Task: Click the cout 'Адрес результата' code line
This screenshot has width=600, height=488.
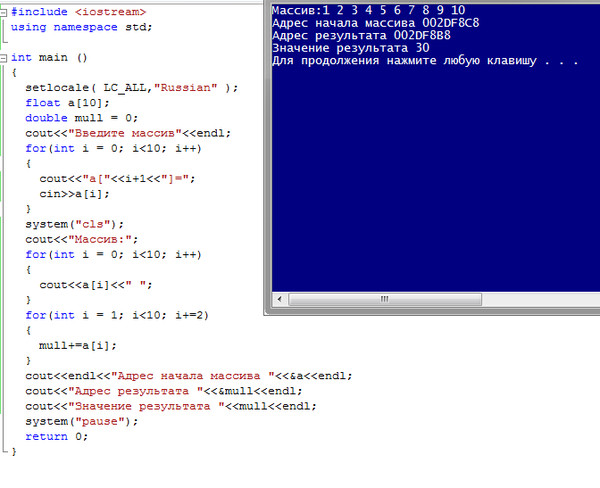Action: (x=164, y=391)
